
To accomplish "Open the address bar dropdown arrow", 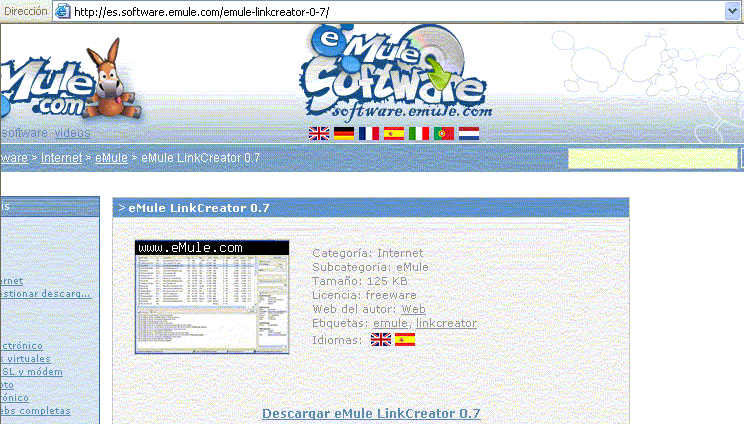I will (x=732, y=11).
